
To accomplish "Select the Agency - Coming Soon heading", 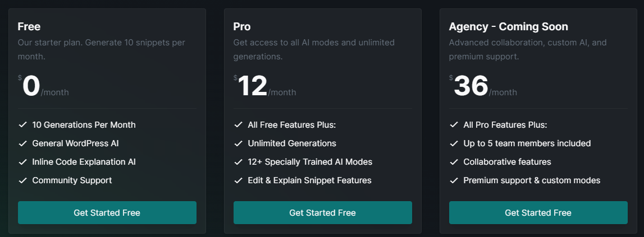I will [x=508, y=26].
